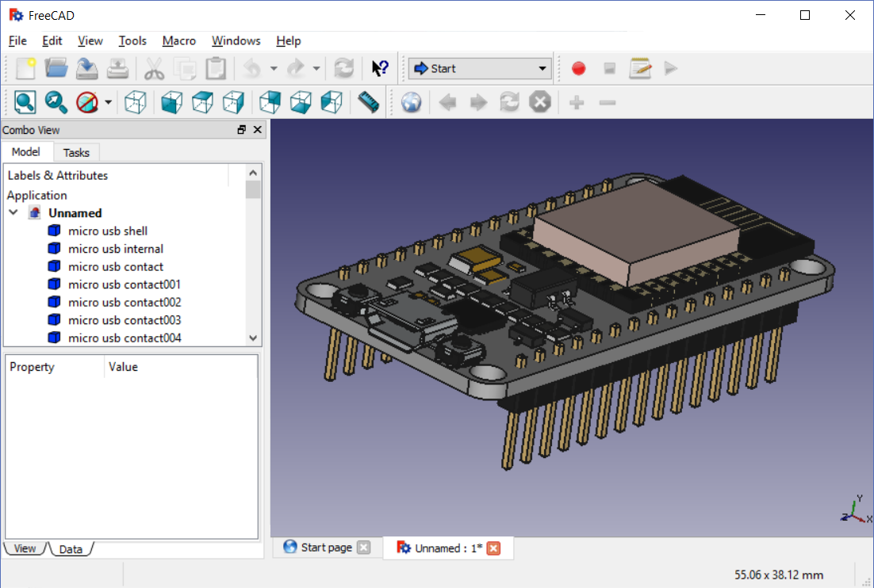Select the View property tab

pos(25,548)
